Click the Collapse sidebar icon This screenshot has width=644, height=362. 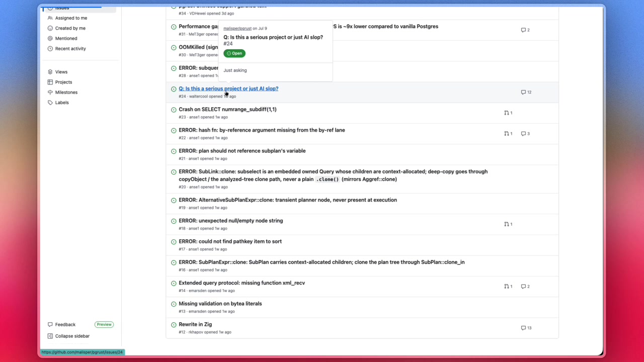[x=50, y=336]
